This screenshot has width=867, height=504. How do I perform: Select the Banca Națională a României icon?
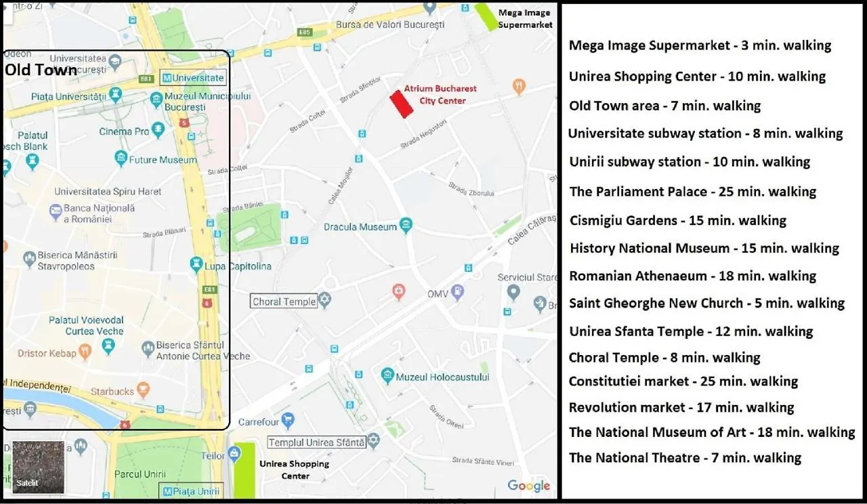point(56,213)
